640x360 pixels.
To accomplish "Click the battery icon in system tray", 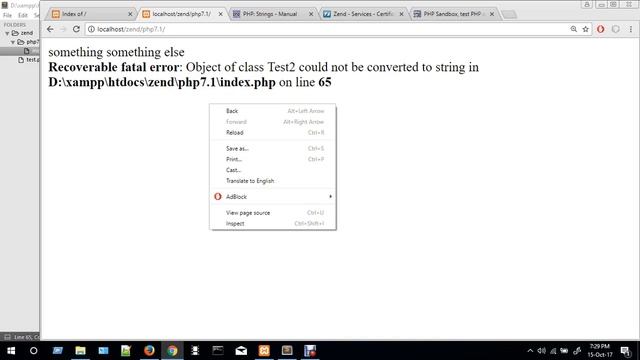I will pyautogui.click(x=564, y=351).
